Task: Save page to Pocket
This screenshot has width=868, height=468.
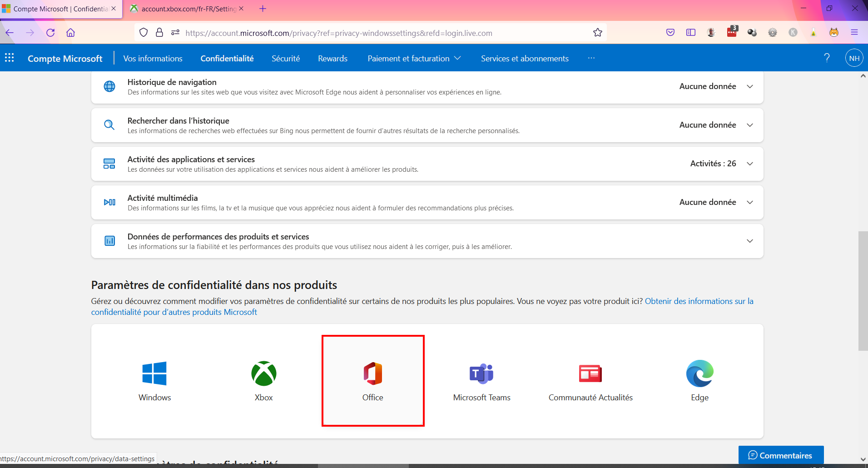Action: point(670,33)
